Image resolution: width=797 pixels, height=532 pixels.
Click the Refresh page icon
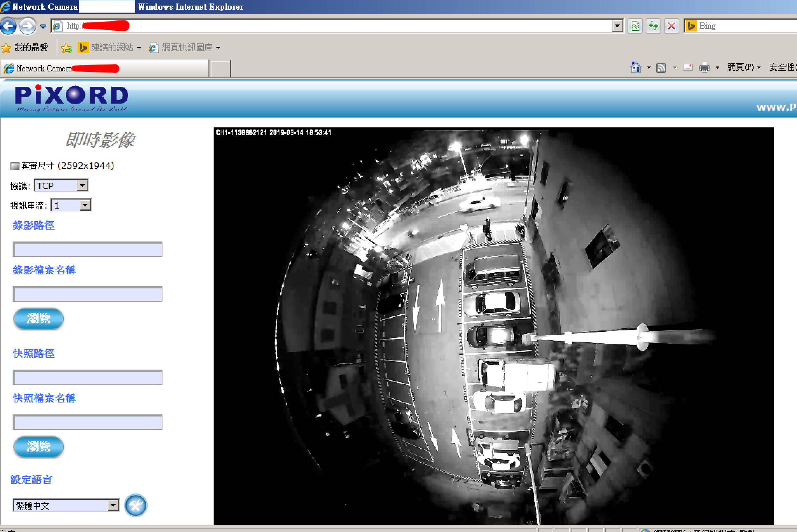(x=653, y=26)
